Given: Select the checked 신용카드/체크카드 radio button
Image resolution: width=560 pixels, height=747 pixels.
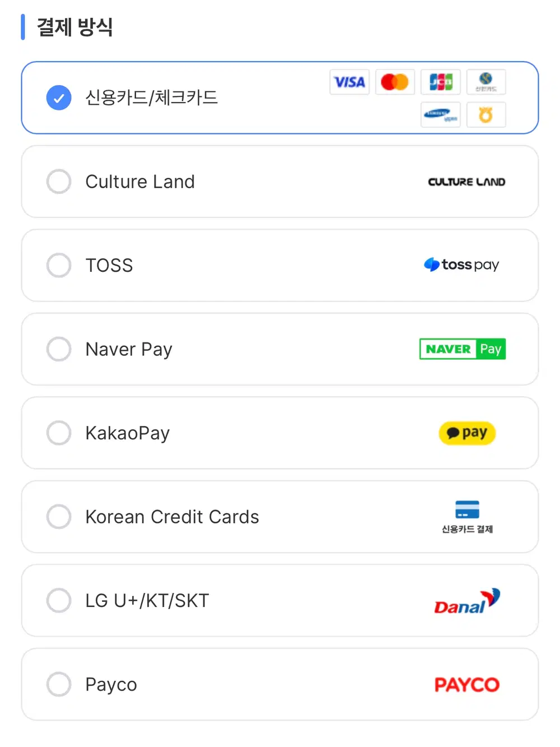Looking at the screenshot, I should [59, 98].
